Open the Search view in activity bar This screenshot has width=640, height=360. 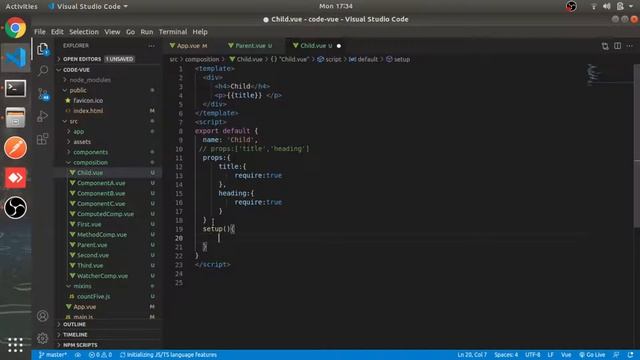click(42, 71)
